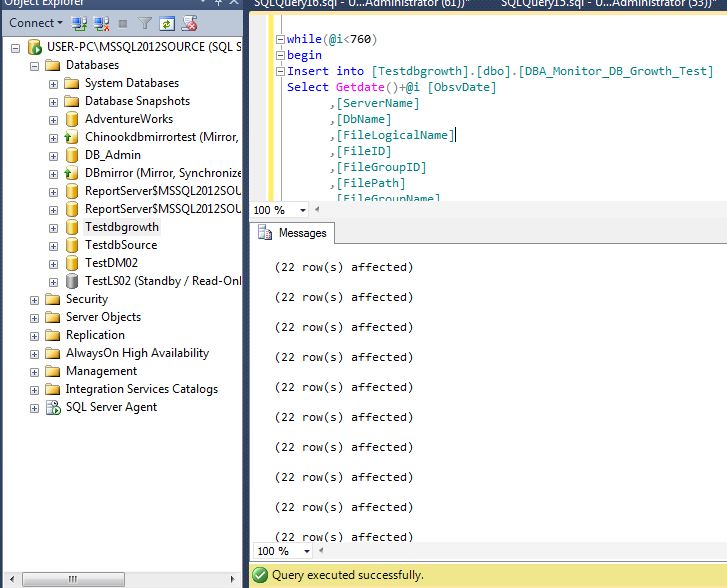Click the Getdate function in the query
This screenshot has width=727, height=588.
coord(360,87)
